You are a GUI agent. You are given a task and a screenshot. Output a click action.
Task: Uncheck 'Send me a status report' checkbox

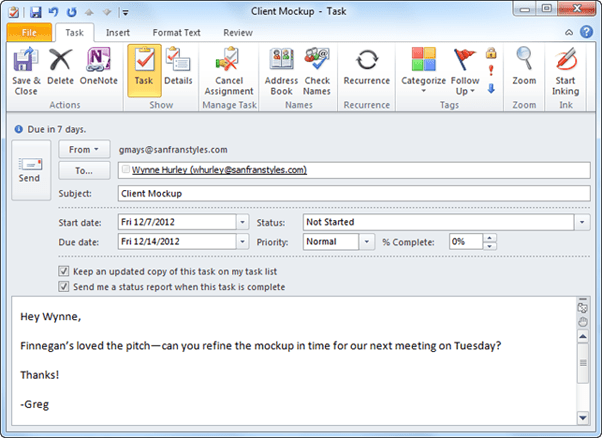[x=65, y=287]
